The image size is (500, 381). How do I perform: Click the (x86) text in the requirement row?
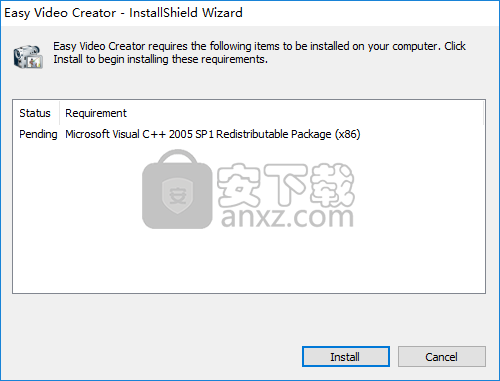[348, 134]
